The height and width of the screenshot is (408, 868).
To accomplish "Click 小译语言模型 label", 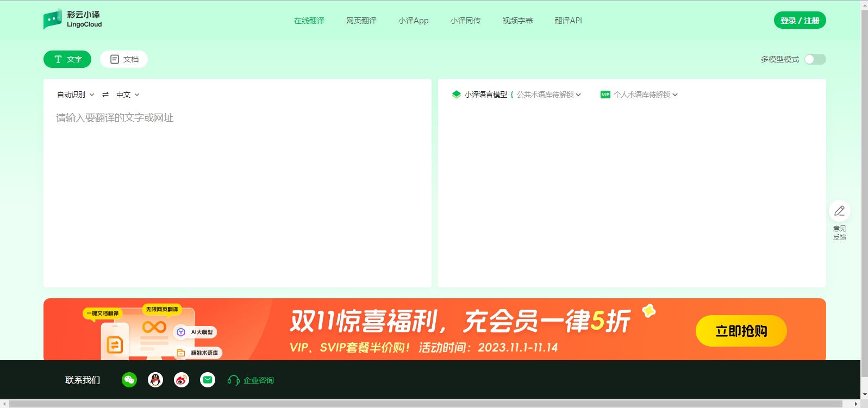I will pos(486,95).
